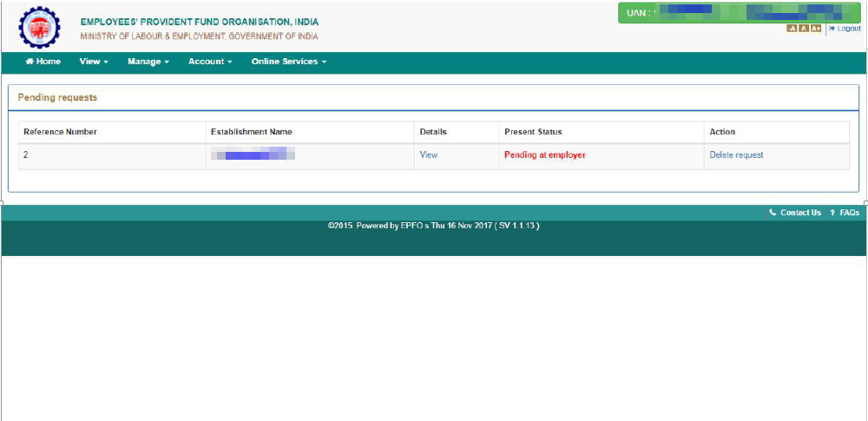Open the Account dropdown menu

[210, 62]
